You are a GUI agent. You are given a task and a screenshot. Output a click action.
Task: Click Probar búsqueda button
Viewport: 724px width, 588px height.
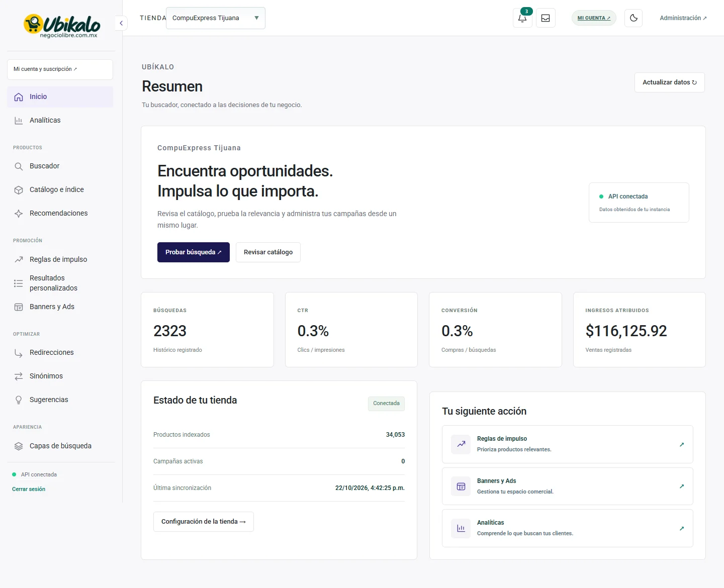point(194,252)
